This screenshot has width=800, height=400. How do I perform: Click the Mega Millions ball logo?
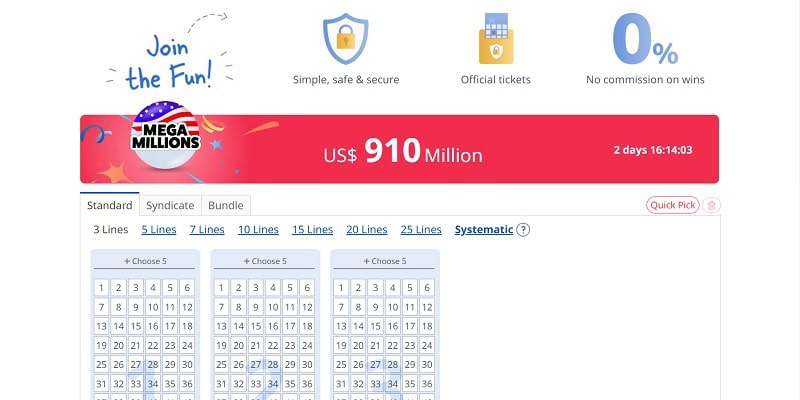pos(165,135)
